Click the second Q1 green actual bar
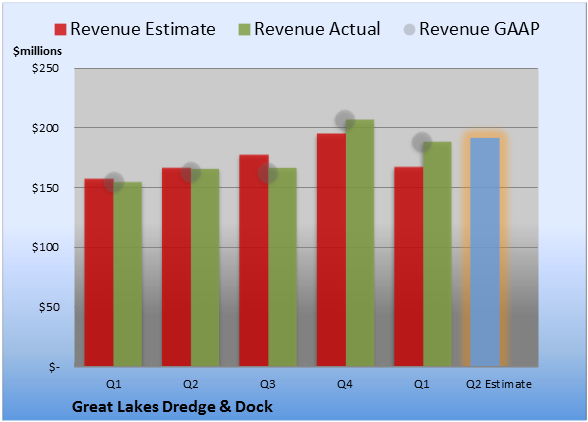588x422 pixels. [x=437, y=254]
